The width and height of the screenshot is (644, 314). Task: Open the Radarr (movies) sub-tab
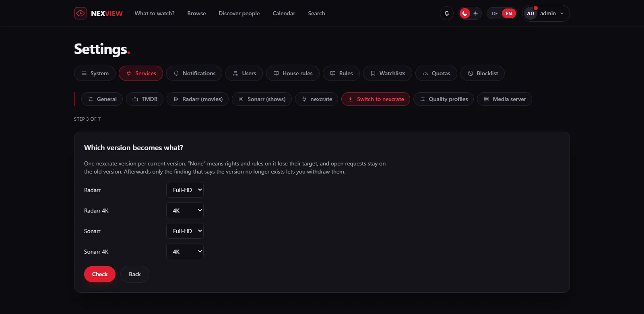pos(198,99)
